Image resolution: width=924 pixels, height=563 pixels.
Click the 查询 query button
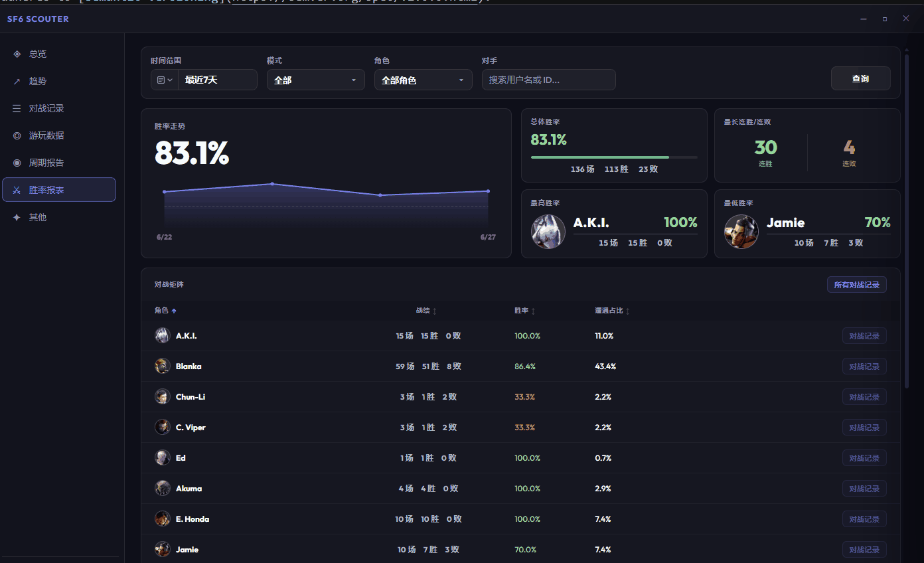tap(860, 78)
